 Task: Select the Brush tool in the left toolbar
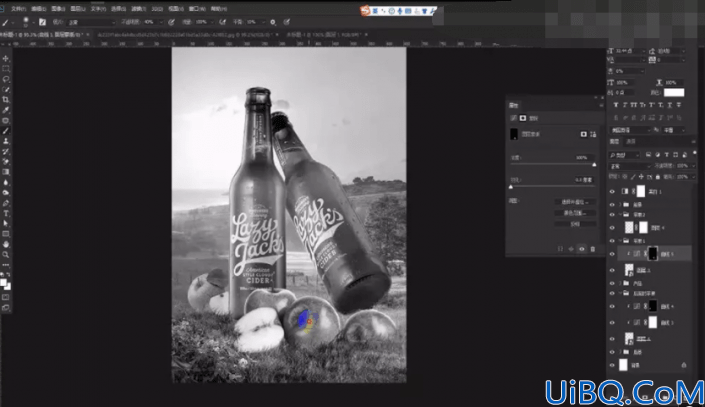click(x=6, y=131)
